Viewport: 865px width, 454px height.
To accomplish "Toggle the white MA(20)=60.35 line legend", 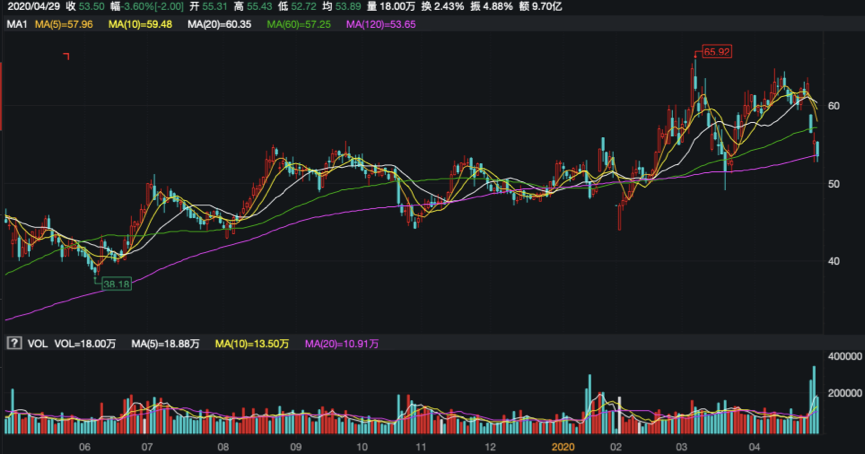I will point(223,23).
